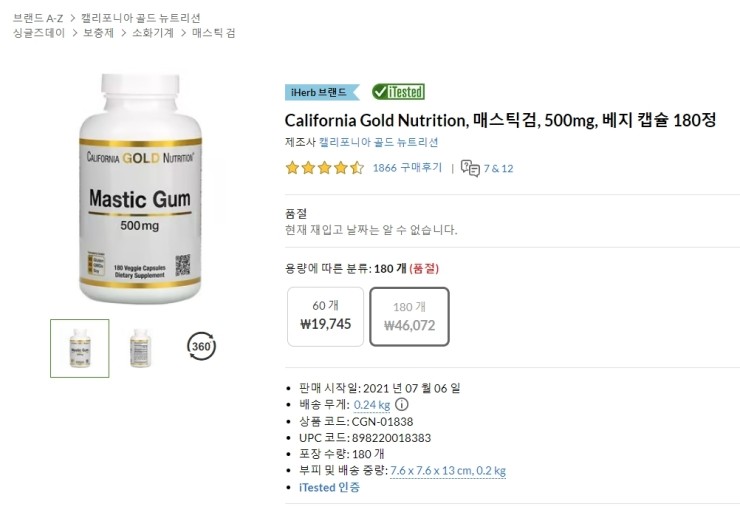
Task: Select the 180 개 size option
Action: (409, 316)
